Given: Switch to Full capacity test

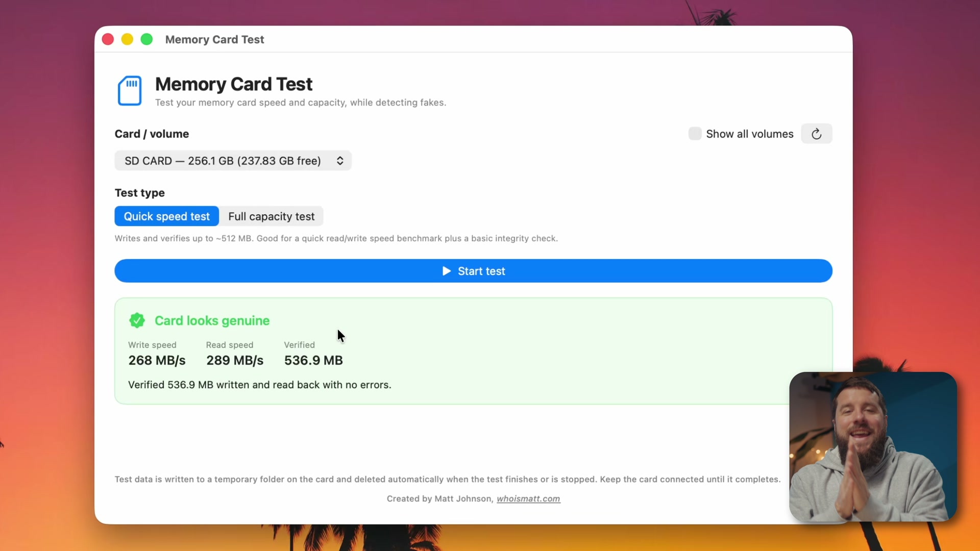Looking at the screenshot, I should pyautogui.click(x=271, y=216).
